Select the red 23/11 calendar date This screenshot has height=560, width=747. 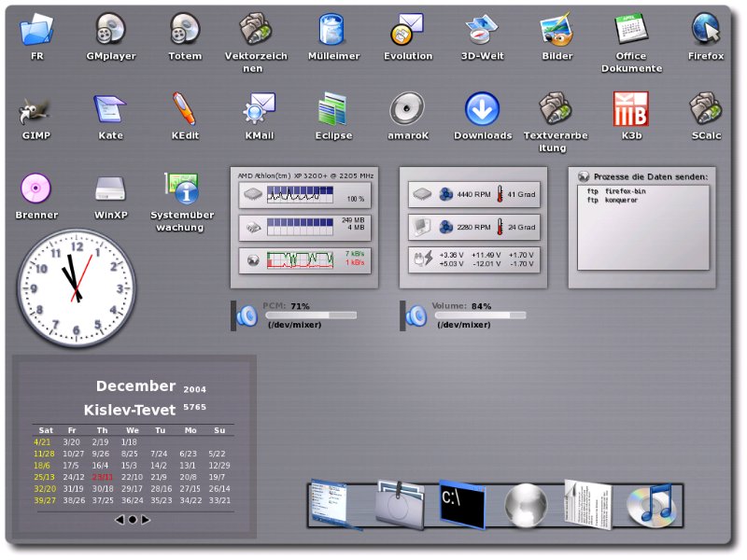[103, 477]
